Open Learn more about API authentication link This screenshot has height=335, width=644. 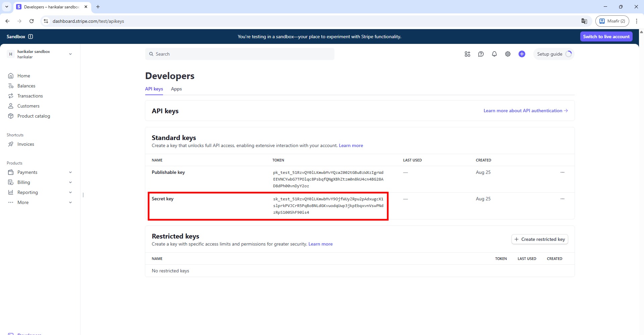[x=525, y=111]
